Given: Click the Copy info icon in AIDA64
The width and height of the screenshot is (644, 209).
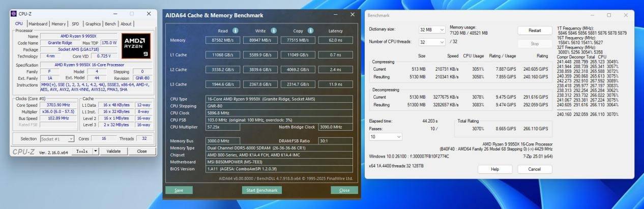Looking at the screenshot, I should pyautogui.click(x=310, y=31).
